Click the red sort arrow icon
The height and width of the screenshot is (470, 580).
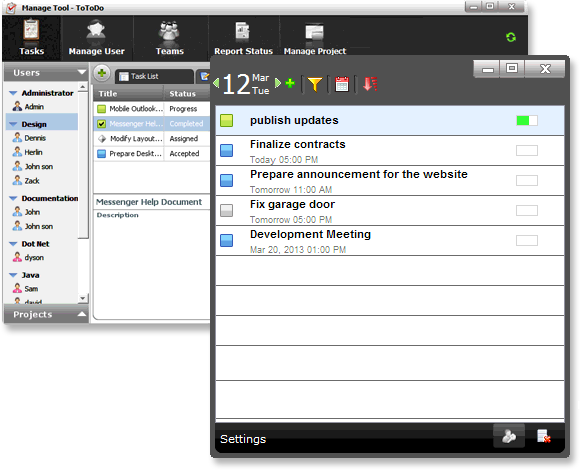coord(370,84)
